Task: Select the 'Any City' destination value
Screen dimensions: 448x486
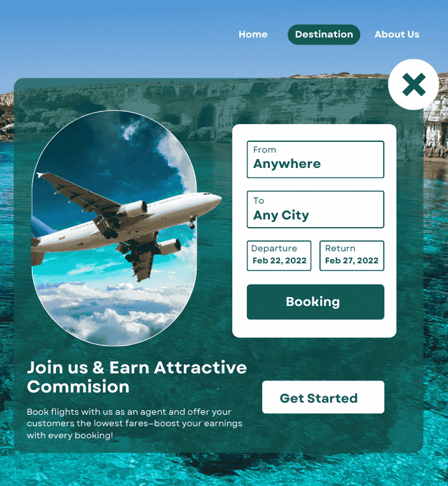Action: 281,215
